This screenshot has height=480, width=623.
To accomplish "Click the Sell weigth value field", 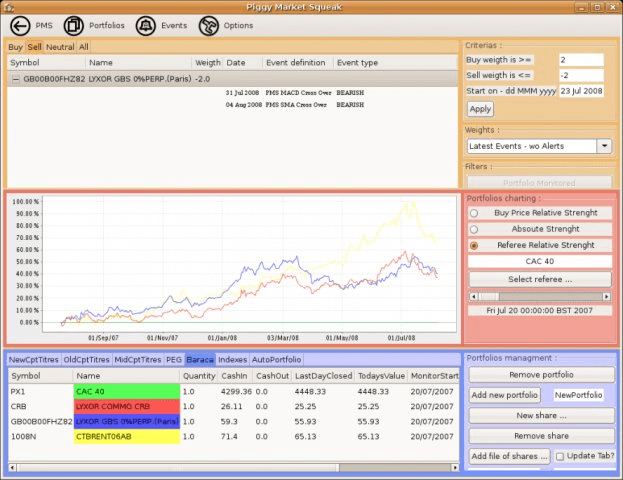I will tap(581, 75).
